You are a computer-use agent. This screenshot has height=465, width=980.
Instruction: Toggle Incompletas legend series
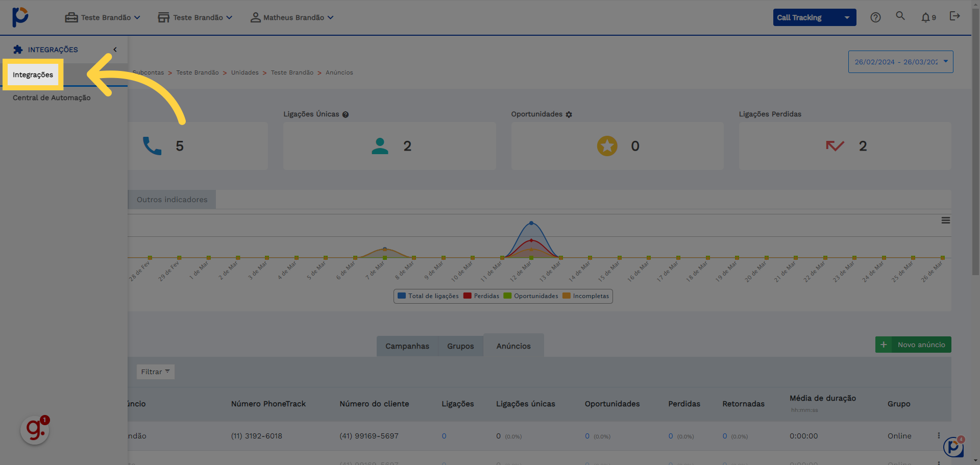[586, 296]
